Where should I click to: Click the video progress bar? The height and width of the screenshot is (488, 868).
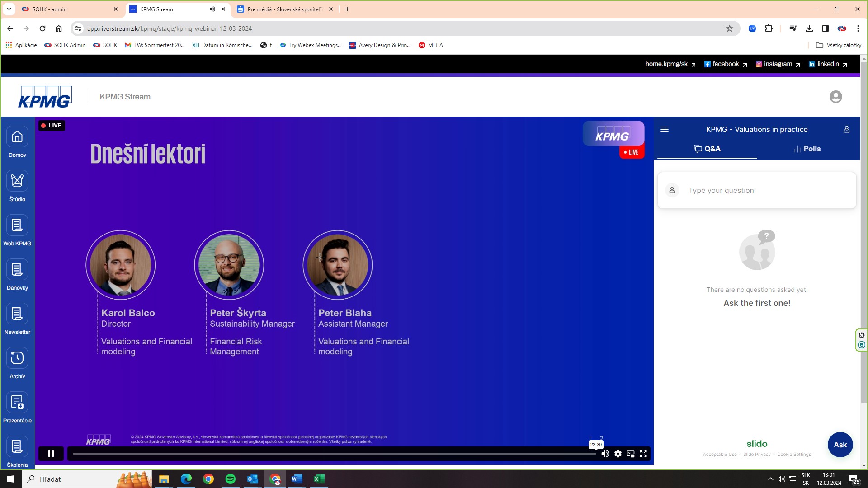(334, 454)
